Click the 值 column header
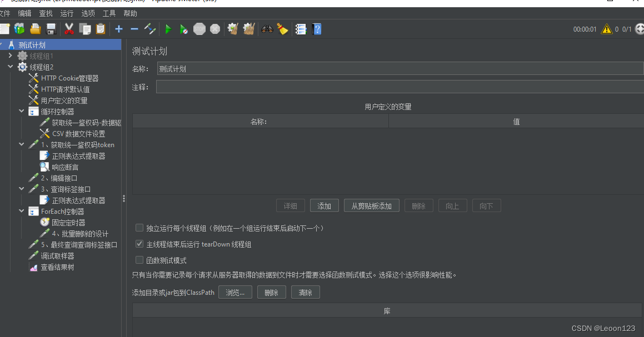Viewport: 644px width, 337px height. pyautogui.click(x=516, y=122)
